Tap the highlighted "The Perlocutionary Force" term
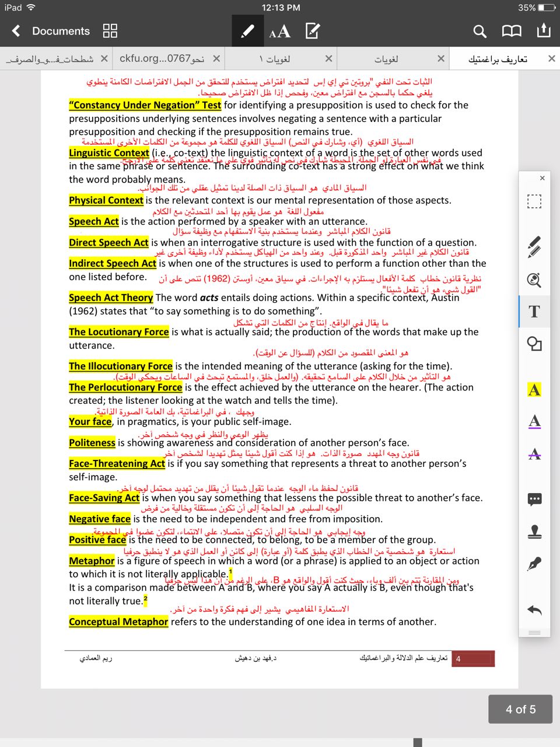Viewport: 560px width, 747px height. (x=125, y=388)
